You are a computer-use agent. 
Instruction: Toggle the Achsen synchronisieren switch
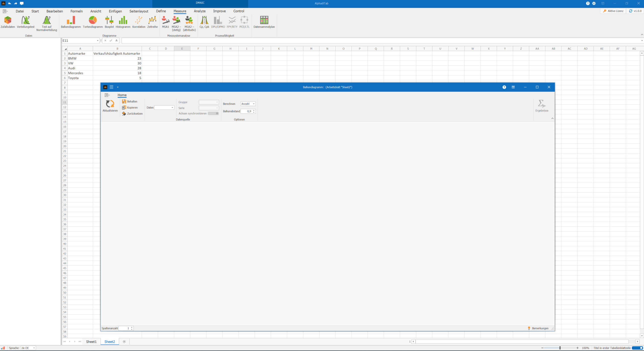pyautogui.click(x=213, y=114)
